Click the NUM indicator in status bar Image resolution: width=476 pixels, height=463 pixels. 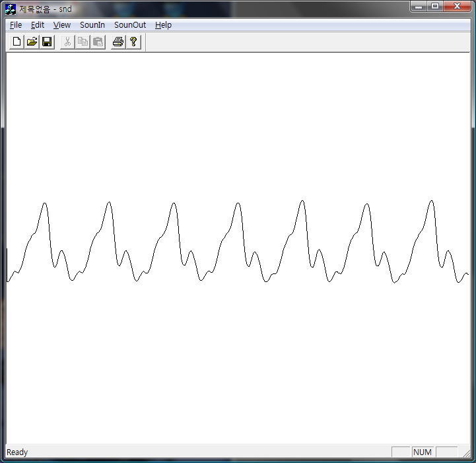click(x=423, y=452)
